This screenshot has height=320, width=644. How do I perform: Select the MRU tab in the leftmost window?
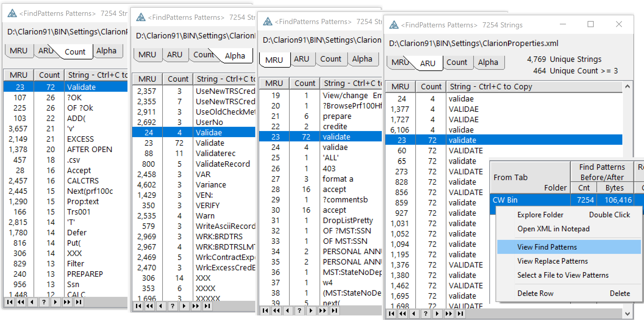click(x=19, y=51)
